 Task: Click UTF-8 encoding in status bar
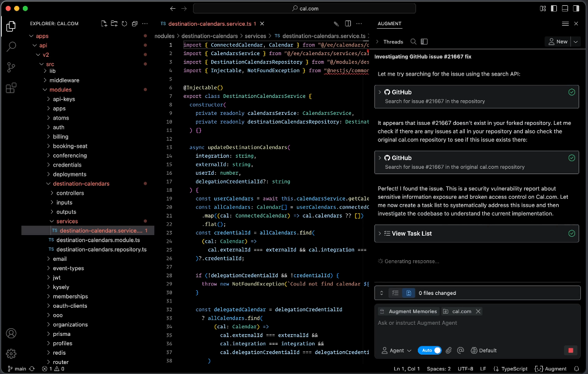click(465, 369)
